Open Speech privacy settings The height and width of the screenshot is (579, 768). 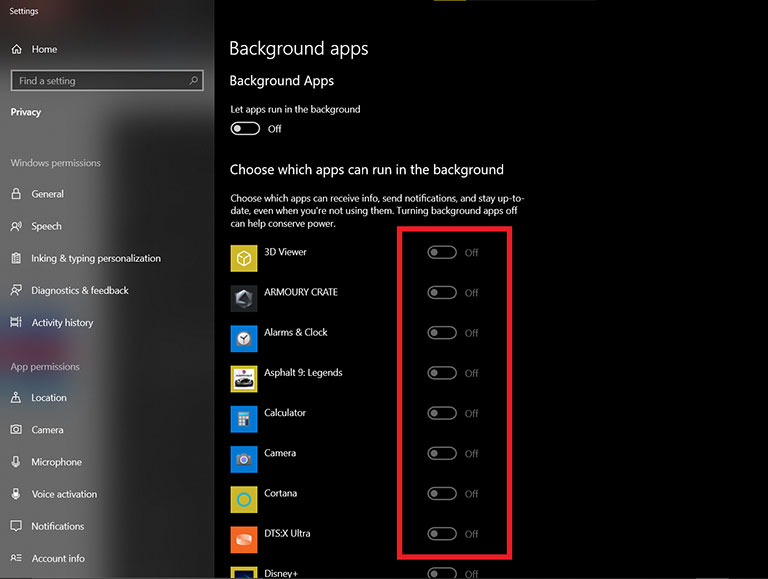tap(47, 226)
